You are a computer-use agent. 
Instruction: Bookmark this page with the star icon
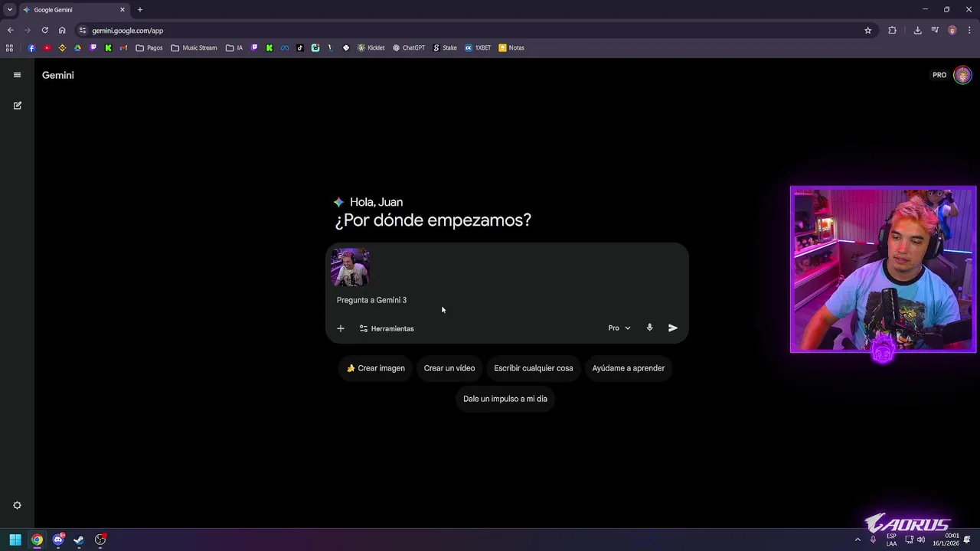(868, 31)
